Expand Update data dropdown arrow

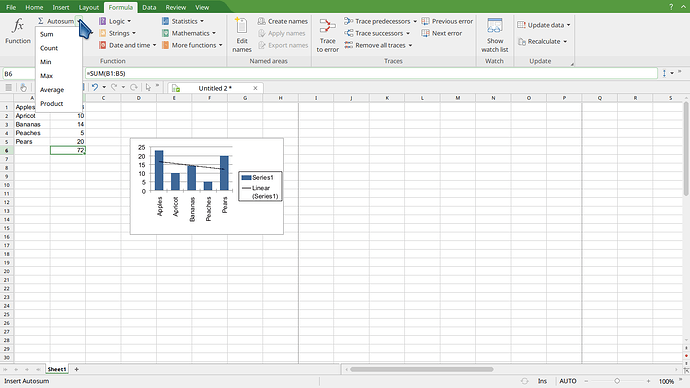click(x=569, y=25)
